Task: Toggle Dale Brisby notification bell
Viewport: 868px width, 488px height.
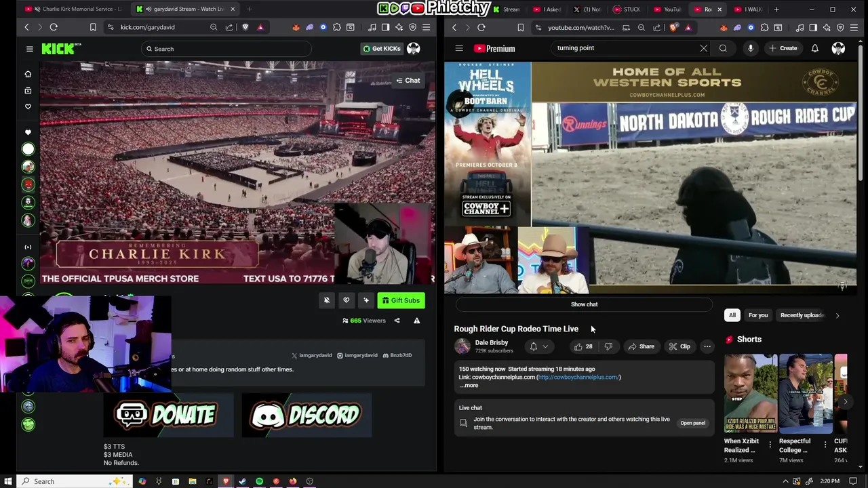Action: point(534,346)
